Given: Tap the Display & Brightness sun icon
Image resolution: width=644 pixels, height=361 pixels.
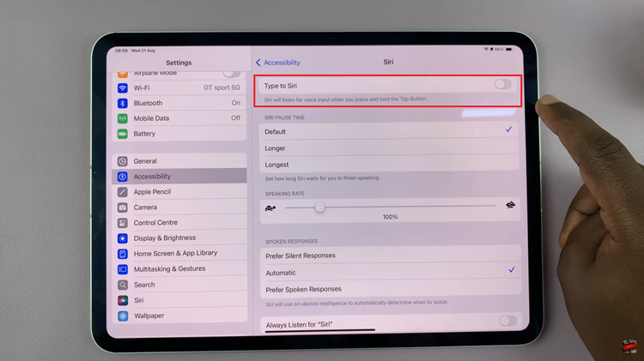Looking at the screenshot, I should 123,238.
